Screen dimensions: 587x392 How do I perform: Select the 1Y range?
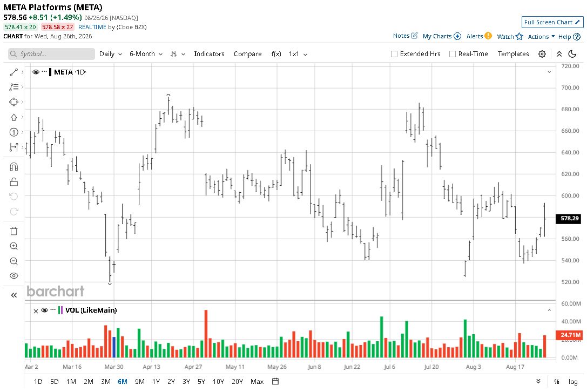(x=156, y=382)
